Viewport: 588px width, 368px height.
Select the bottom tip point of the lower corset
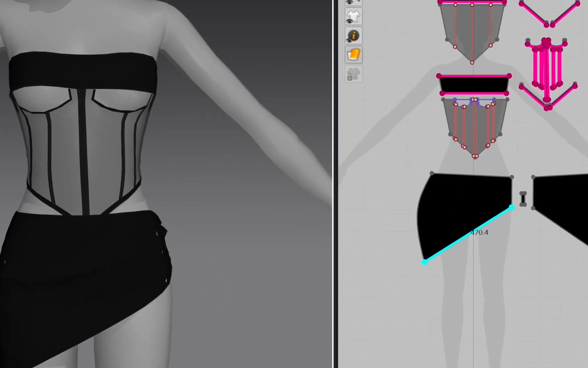(475, 156)
